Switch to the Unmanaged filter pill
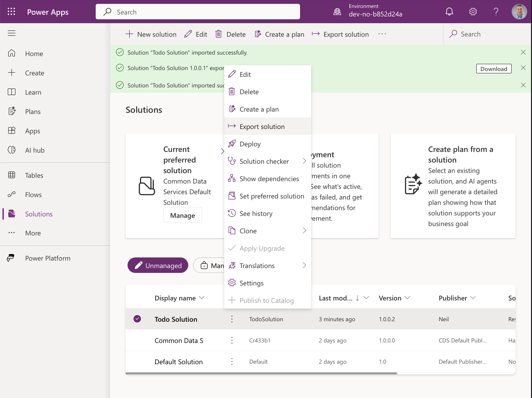 158,265
